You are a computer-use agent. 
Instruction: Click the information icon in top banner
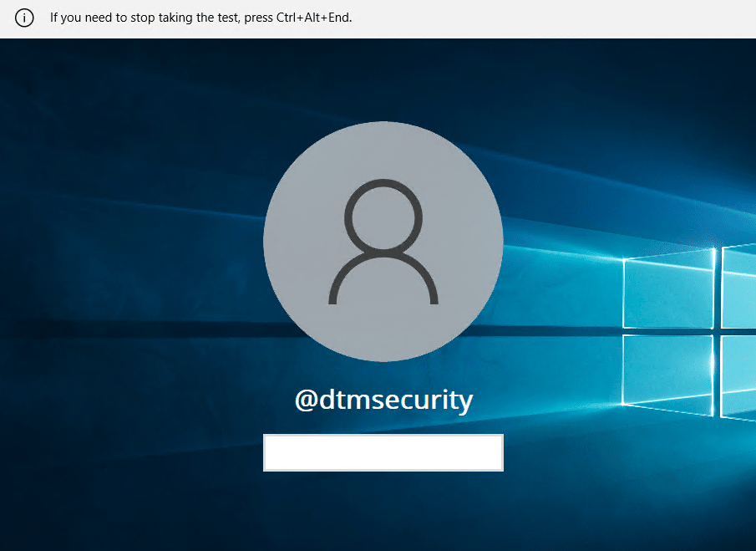coord(24,18)
